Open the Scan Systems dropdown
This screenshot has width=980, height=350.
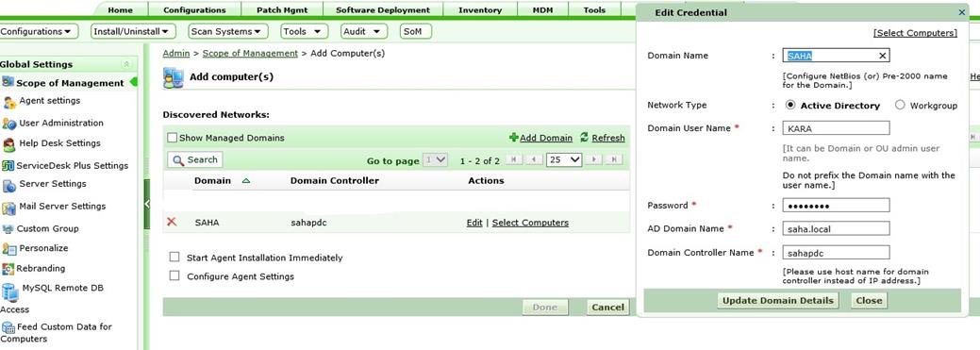(x=227, y=31)
